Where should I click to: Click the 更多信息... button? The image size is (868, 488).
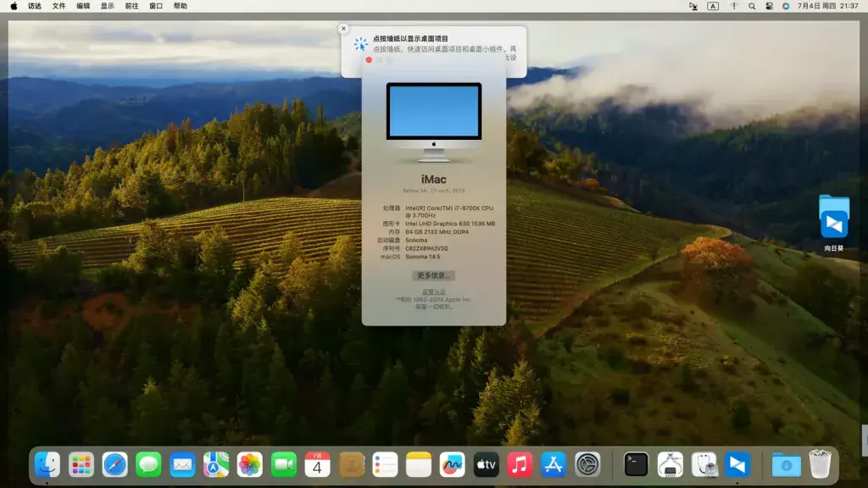tap(434, 275)
